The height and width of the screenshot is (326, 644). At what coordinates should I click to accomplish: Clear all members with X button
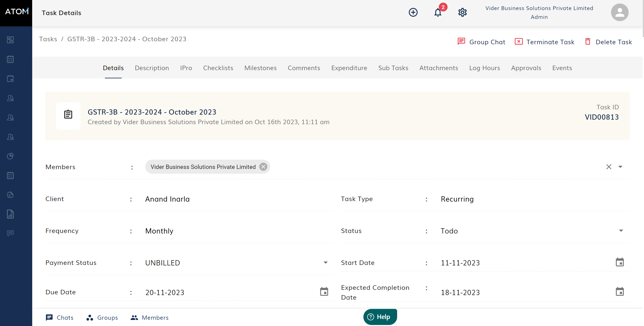pyautogui.click(x=609, y=167)
